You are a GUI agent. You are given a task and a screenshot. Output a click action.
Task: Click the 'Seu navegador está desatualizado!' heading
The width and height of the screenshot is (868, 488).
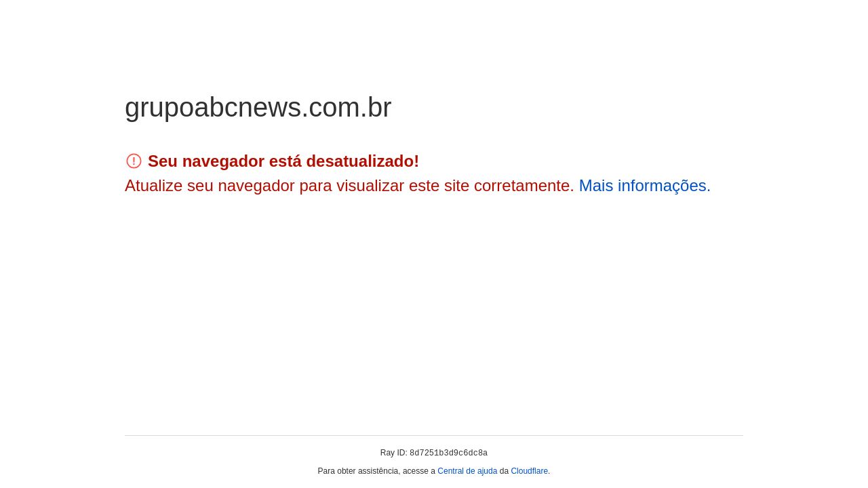point(283,161)
